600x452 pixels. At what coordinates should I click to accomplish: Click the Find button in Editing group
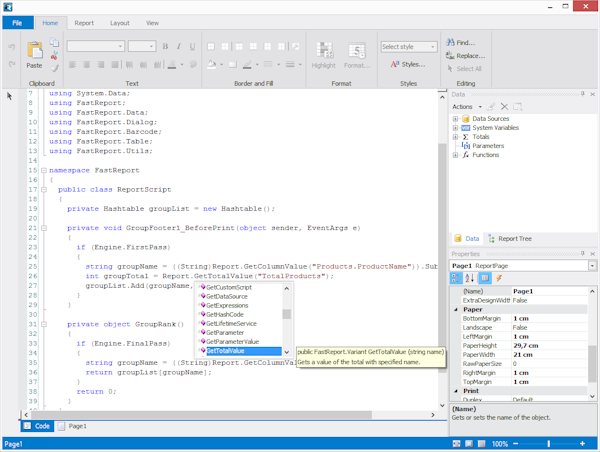(459, 43)
